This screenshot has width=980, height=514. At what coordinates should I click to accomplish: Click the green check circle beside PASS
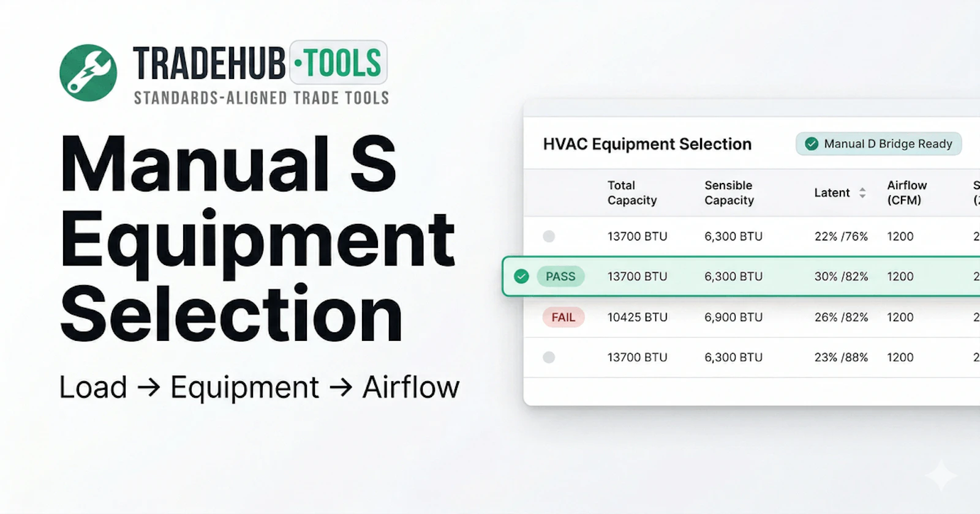tap(521, 277)
